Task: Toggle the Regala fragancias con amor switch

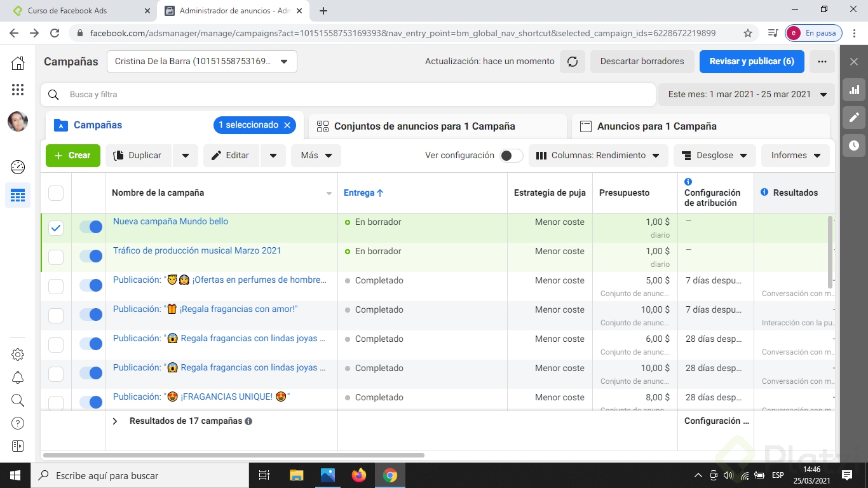Action: (x=91, y=315)
